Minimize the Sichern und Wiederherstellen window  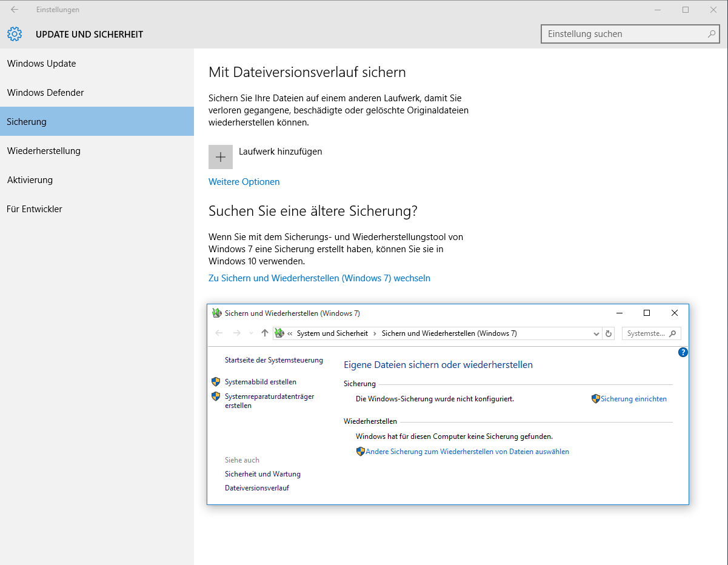click(619, 313)
